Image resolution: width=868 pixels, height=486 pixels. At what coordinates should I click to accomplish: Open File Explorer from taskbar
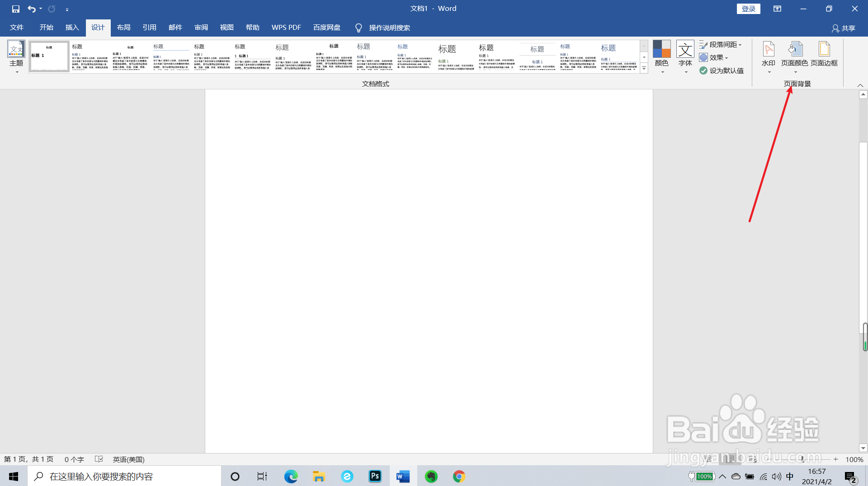tap(319, 476)
